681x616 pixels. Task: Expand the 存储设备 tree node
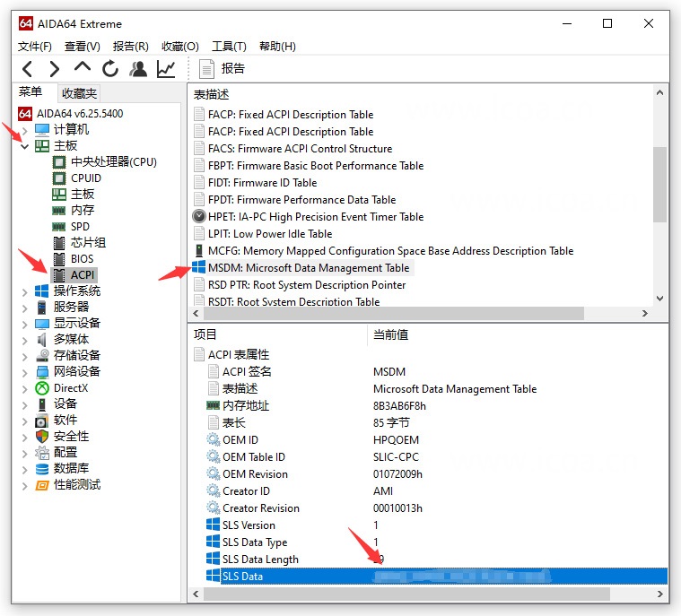coord(25,356)
